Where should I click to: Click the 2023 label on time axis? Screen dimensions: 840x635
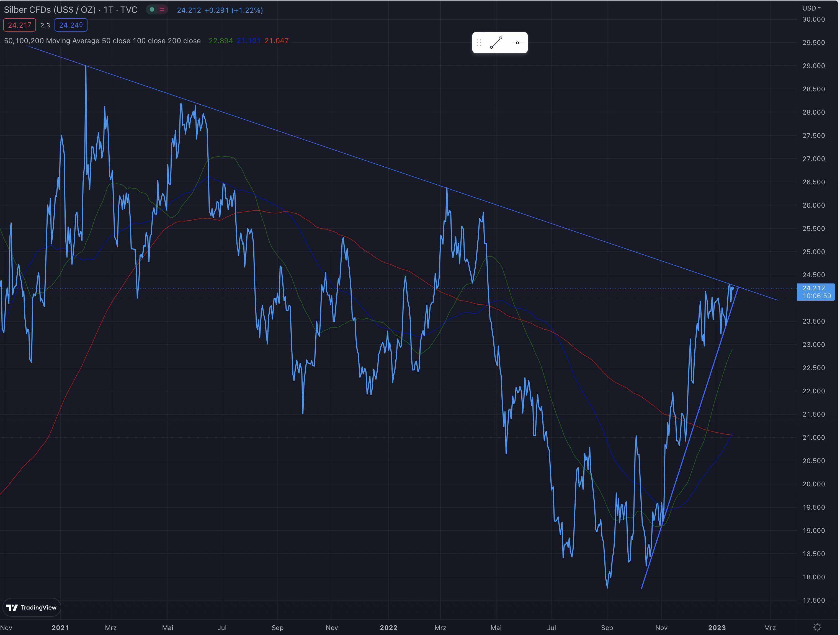pos(717,628)
